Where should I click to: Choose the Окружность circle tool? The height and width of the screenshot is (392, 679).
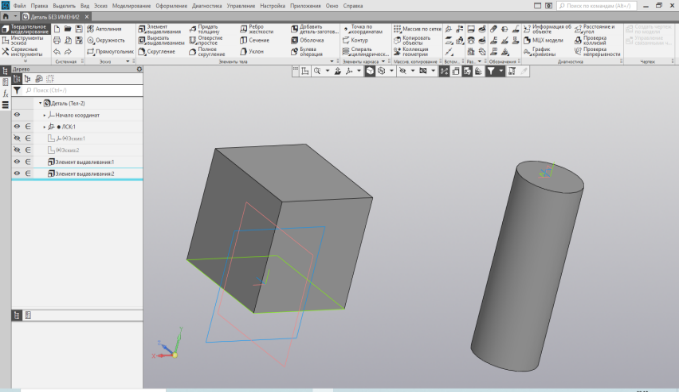(106, 40)
